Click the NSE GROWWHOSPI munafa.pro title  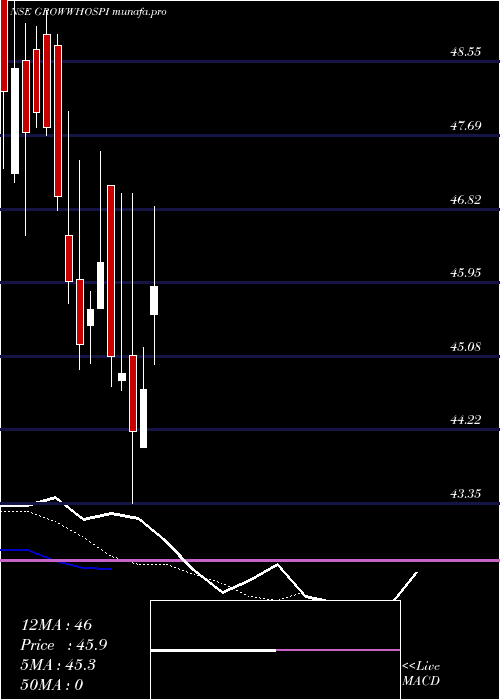tap(88, 12)
